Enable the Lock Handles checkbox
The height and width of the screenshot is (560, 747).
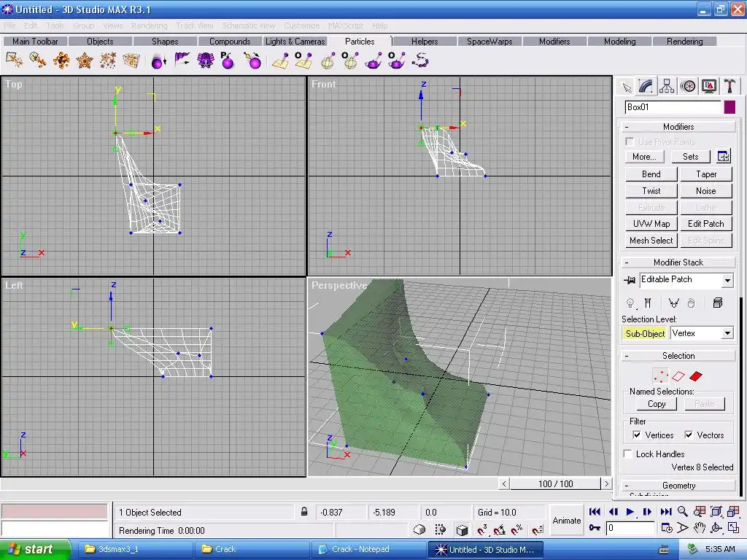click(628, 454)
